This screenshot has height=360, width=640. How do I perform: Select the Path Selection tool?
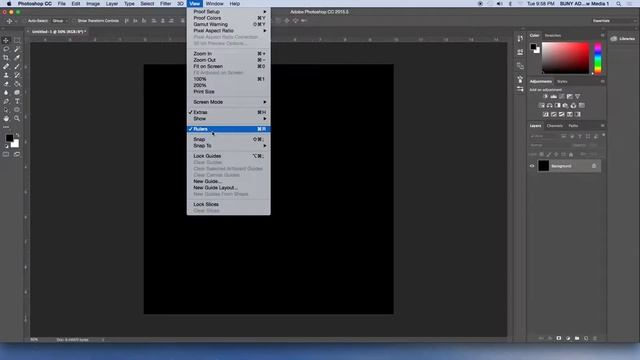[6, 110]
